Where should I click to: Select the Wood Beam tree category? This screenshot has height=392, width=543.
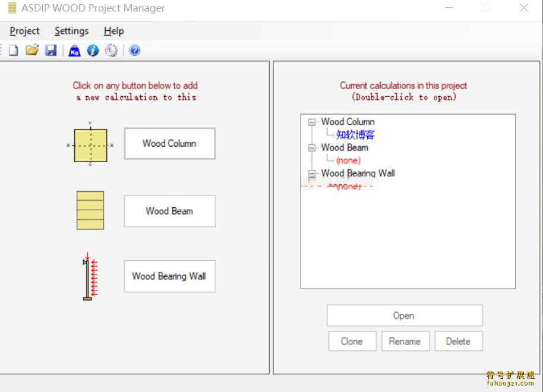click(x=345, y=147)
